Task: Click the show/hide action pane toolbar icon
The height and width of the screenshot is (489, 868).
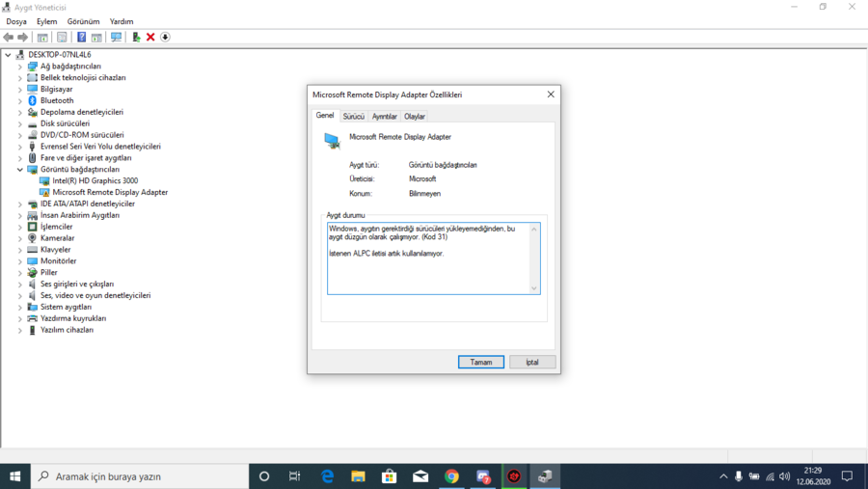Action: (x=96, y=37)
